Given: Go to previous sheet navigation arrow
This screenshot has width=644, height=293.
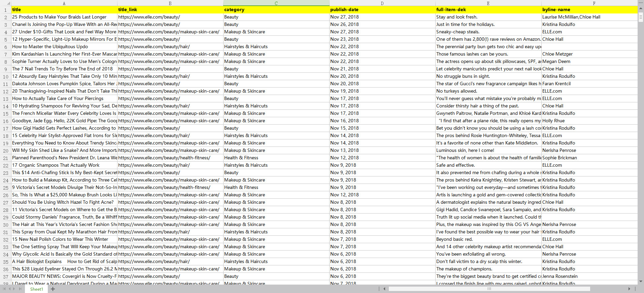Looking at the screenshot, I should click(9, 289).
